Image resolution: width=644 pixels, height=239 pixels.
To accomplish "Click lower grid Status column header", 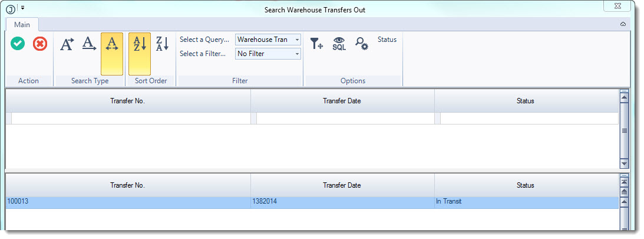I will 526,185.
